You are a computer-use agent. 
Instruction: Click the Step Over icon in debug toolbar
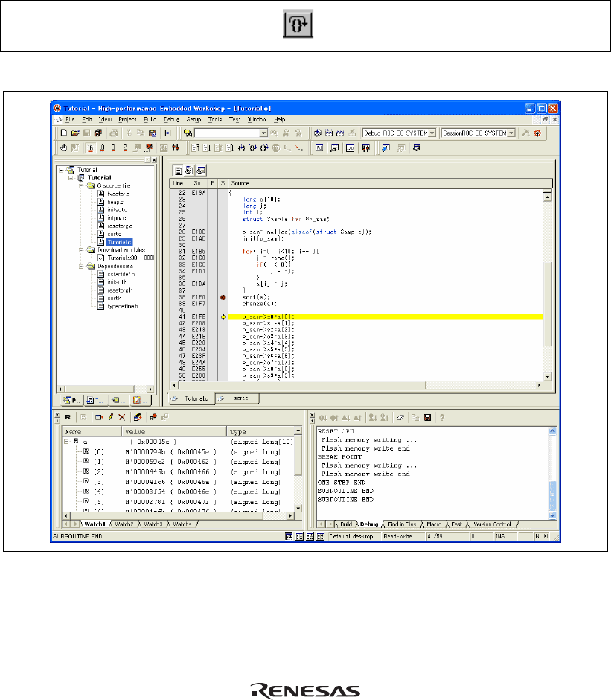pyautogui.click(x=252, y=147)
